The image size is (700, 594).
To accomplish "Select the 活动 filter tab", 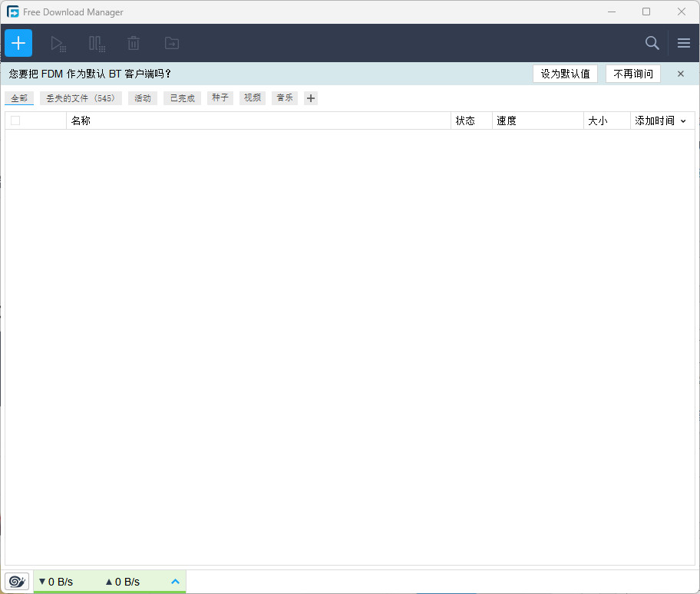I will [x=143, y=98].
